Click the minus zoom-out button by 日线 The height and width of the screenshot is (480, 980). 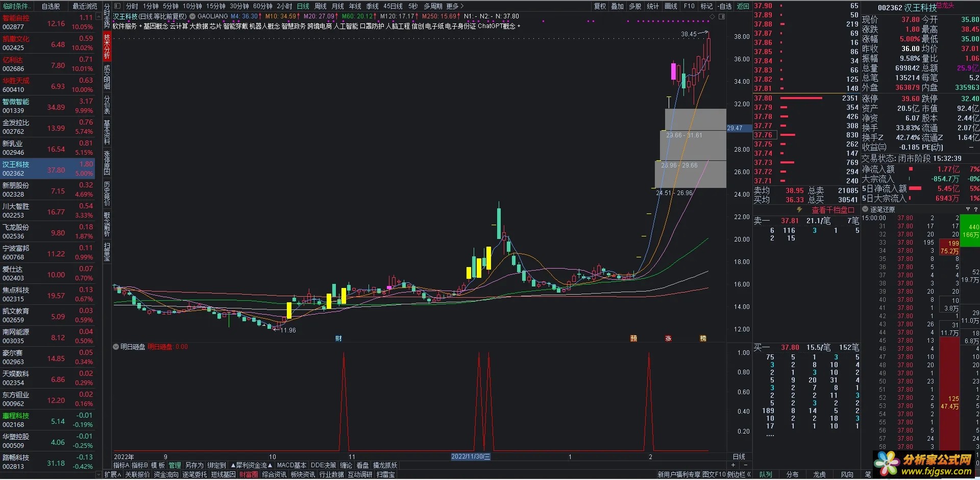pyautogui.click(x=745, y=465)
